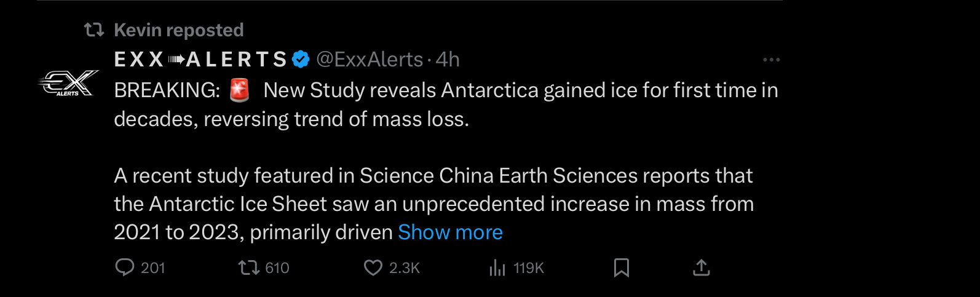Click the 201 replies count
The image size is (980, 297).
[x=153, y=268]
